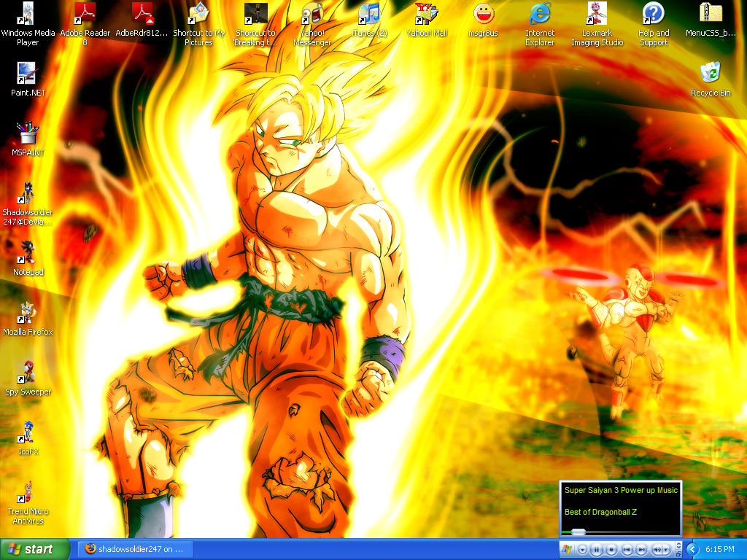The height and width of the screenshot is (560, 747).
Task: Select the Shortcut to Breaking t... icon
Action: [255, 24]
